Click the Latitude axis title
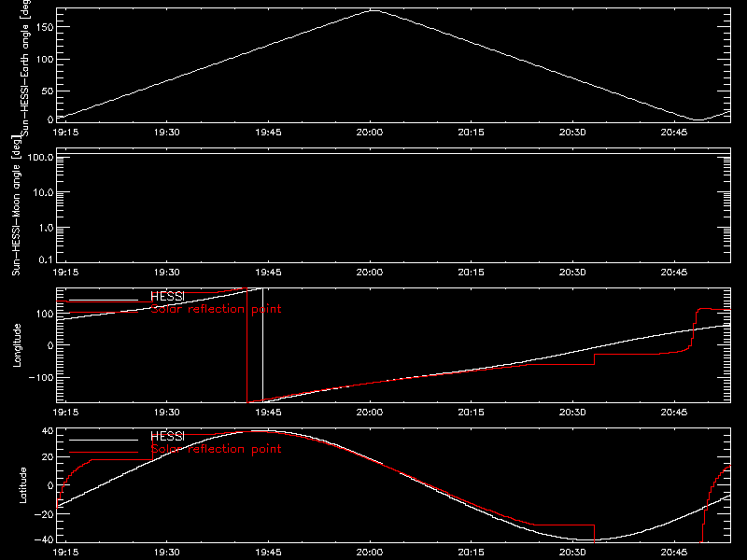The height and width of the screenshot is (560, 747). click(22, 485)
